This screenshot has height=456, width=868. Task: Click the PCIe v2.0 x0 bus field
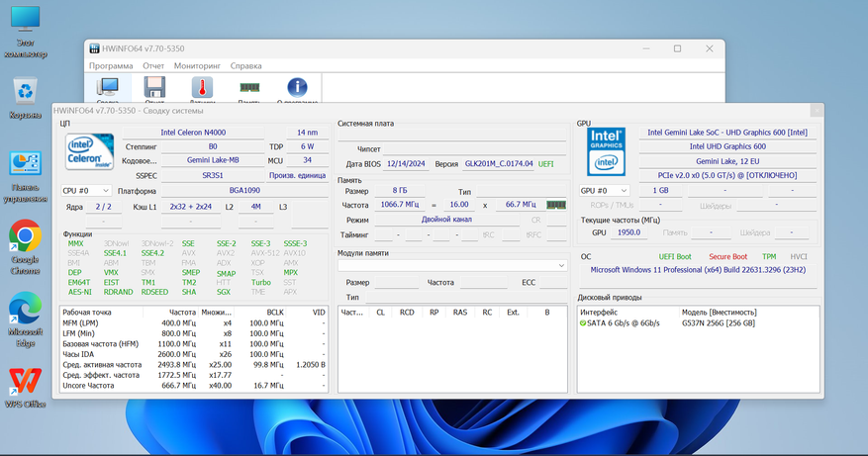pos(727,175)
